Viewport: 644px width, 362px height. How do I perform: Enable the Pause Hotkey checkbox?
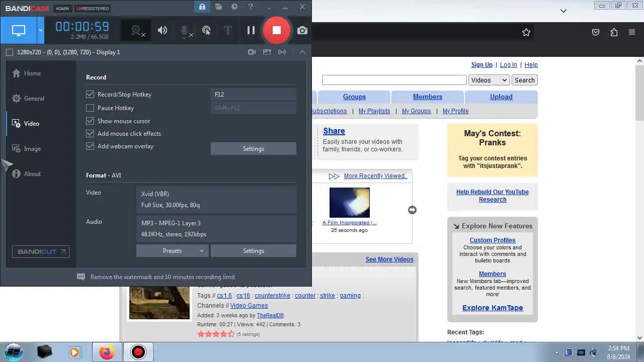pos(90,108)
